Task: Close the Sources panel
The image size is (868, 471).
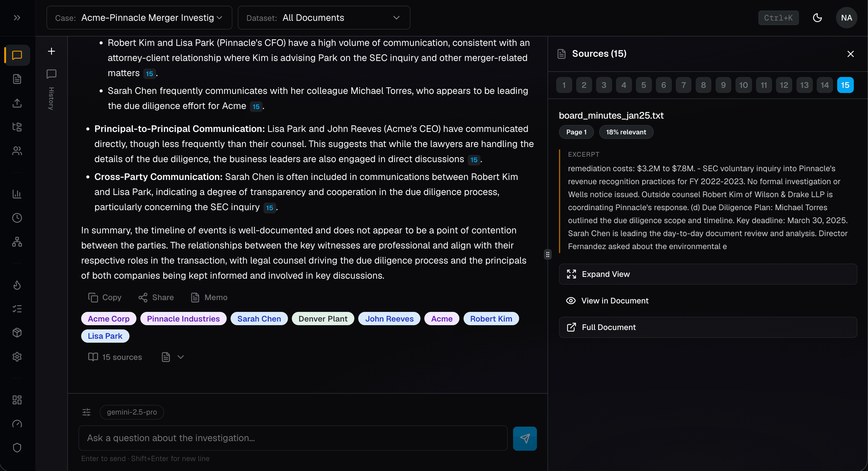Action: click(x=850, y=54)
